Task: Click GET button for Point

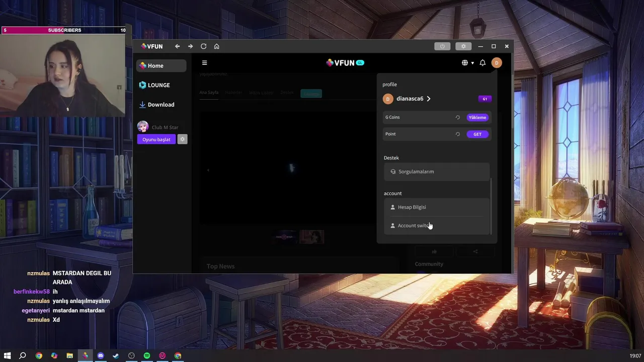Action: tap(477, 134)
